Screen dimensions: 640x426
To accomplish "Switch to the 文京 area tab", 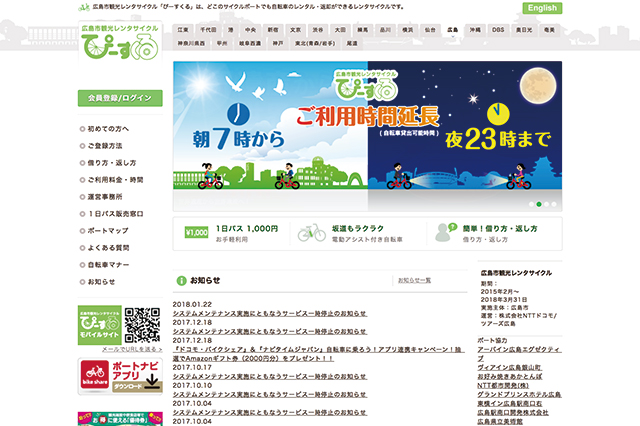I will coord(295,30).
